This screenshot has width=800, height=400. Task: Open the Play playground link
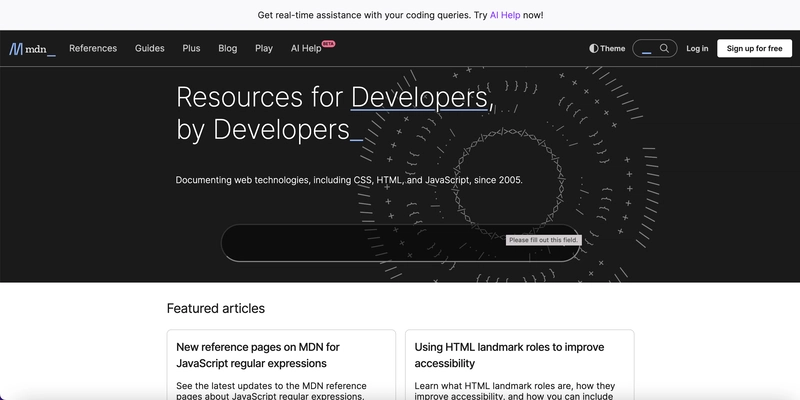264,48
